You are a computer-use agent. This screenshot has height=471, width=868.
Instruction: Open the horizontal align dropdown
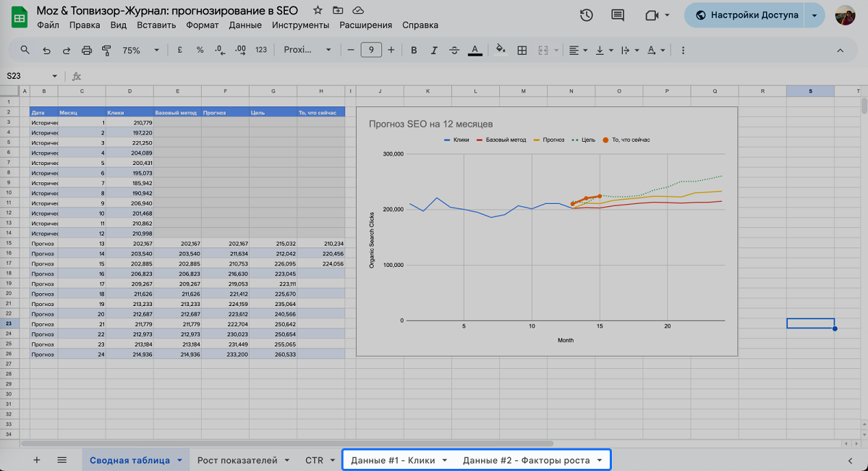click(577, 50)
